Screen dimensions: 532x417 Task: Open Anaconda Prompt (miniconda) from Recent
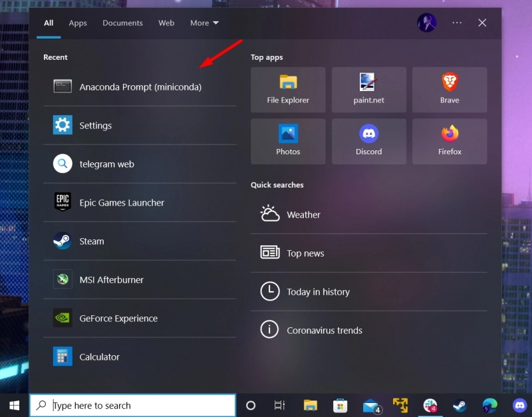(x=140, y=87)
